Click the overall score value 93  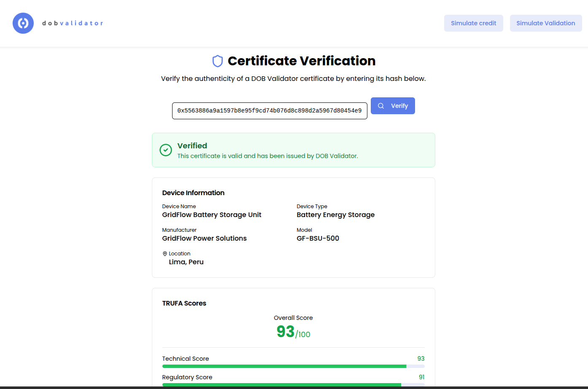pos(286,332)
